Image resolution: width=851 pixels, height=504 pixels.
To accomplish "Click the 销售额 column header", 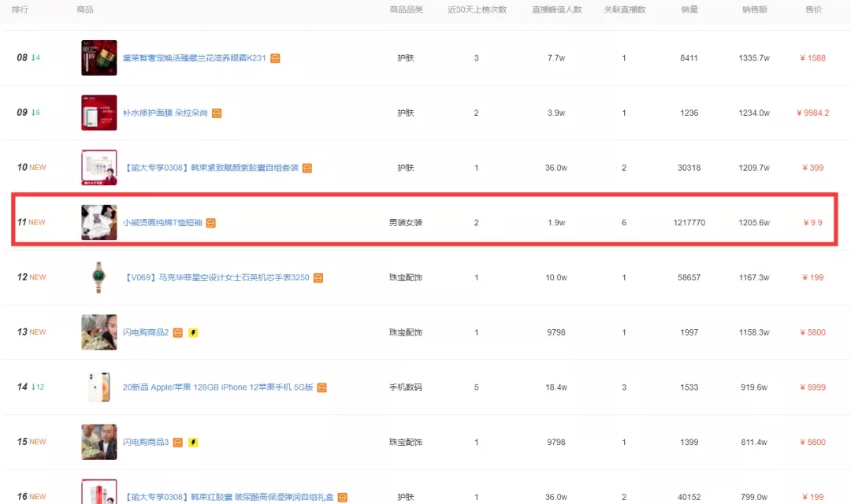I will point(753,9).
